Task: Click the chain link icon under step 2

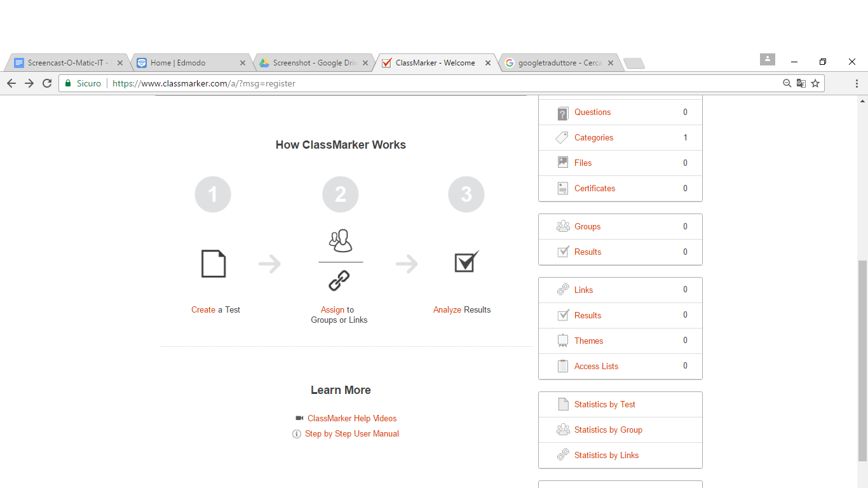Action: pos(339,280)
